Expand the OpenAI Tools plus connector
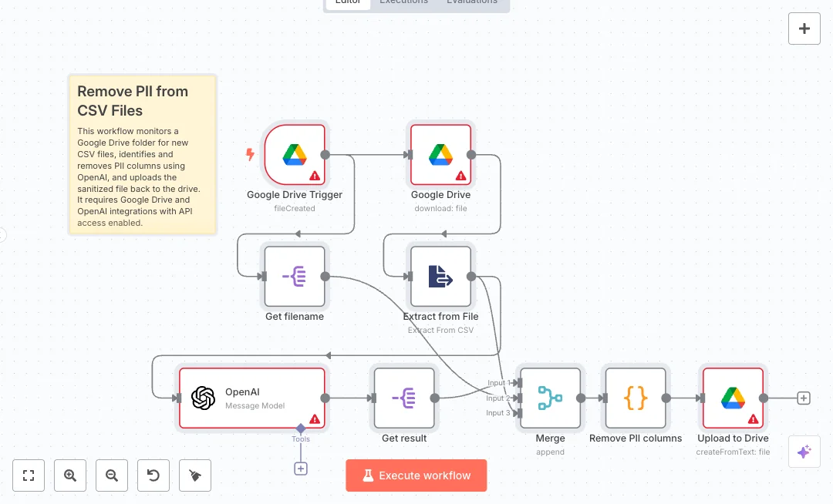 point(301,469)
